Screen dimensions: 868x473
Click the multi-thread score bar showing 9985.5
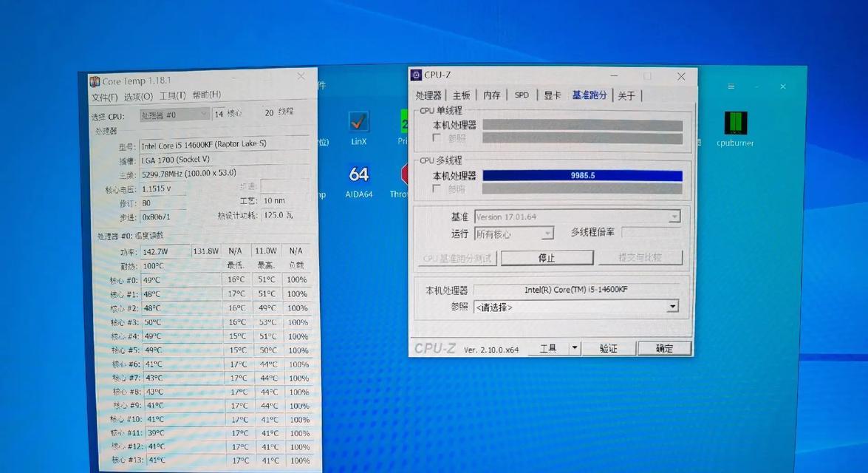click(582, 176)
